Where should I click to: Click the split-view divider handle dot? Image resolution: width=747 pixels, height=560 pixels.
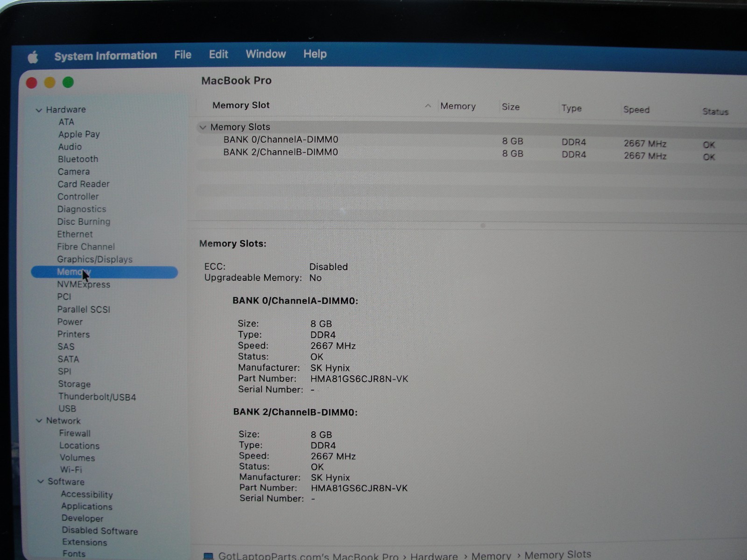(x=483, y=225)
